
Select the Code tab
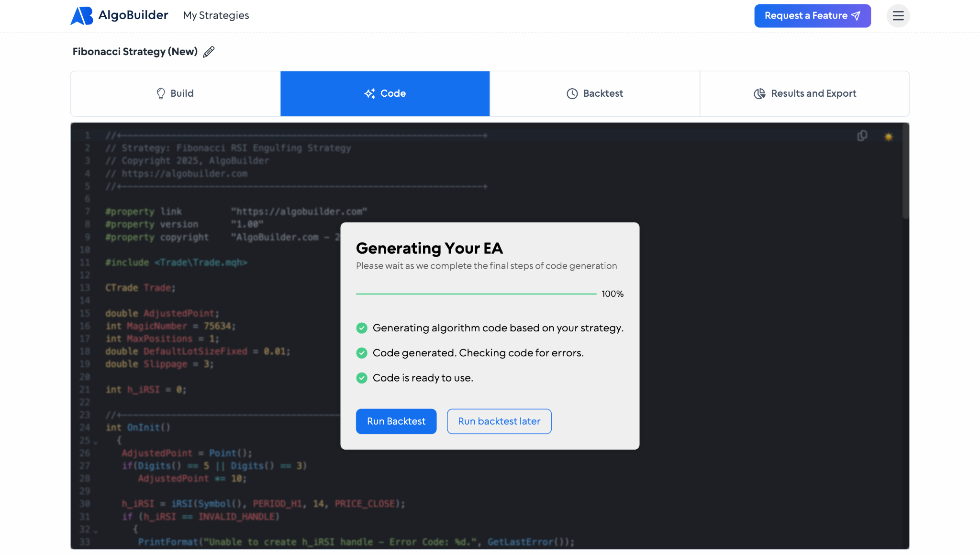tap(385, 93)
